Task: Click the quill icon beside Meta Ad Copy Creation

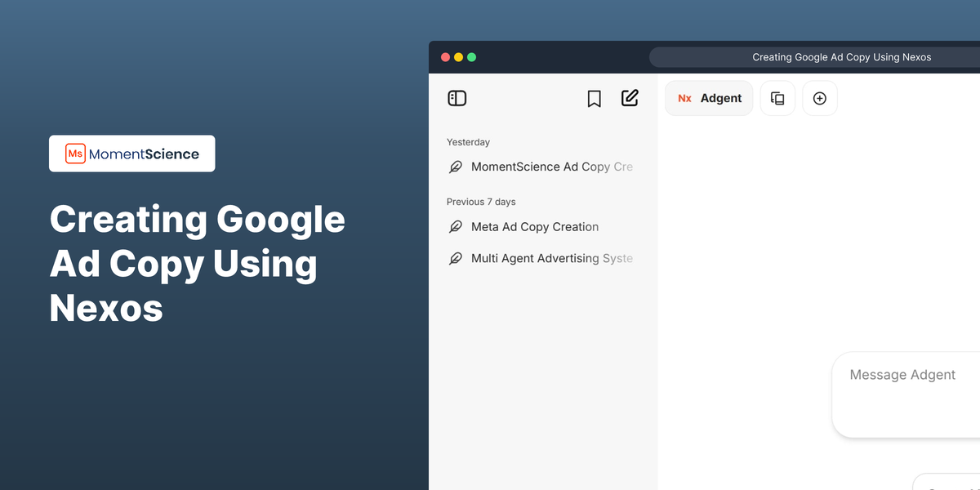Action: [x=455, y=226]
